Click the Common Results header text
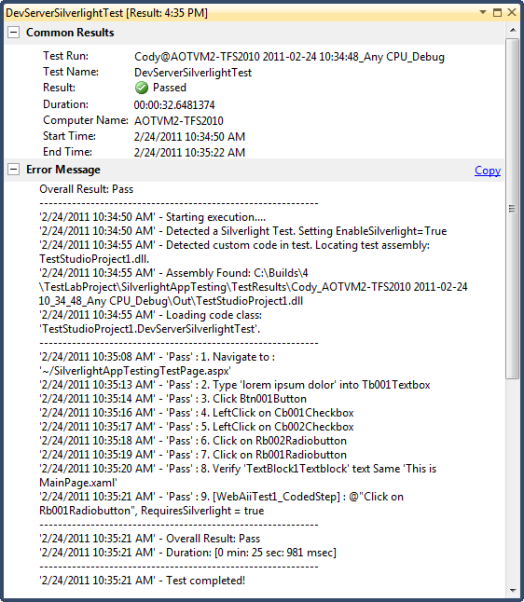 coord(70,33)
